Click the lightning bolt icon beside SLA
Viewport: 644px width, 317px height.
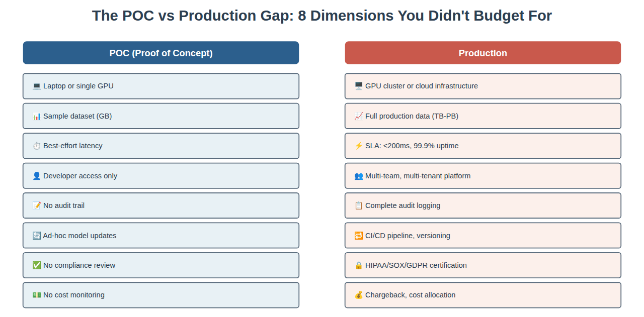(x=359, y=146)
